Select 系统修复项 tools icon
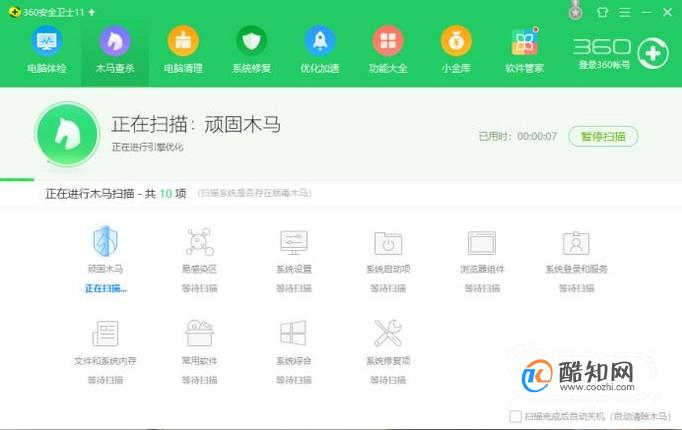 point(388,333)
